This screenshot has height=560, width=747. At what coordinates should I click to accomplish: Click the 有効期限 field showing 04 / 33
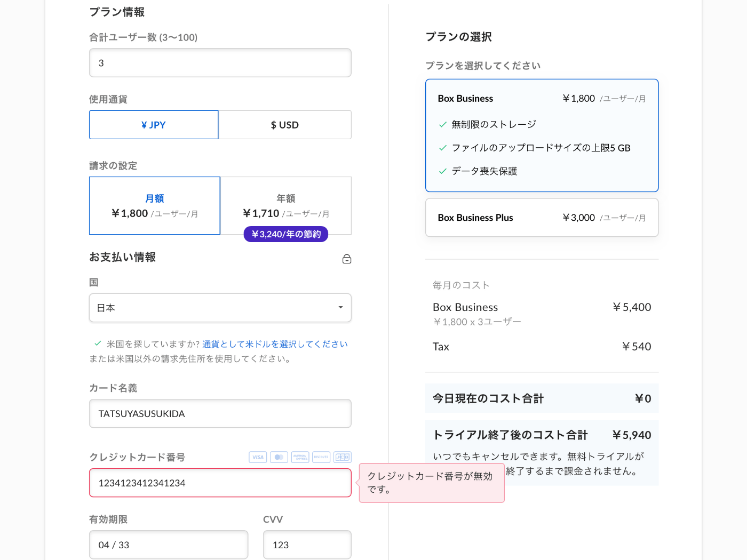click(x=169, y=545)
